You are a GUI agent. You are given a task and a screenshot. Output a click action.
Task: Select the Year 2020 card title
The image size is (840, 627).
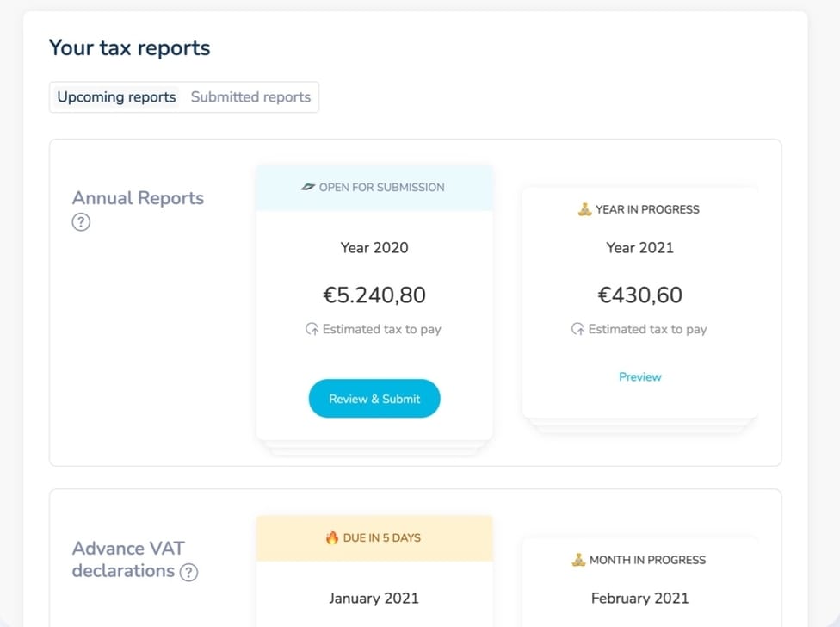pyautogui.click(x=374, y=248)
